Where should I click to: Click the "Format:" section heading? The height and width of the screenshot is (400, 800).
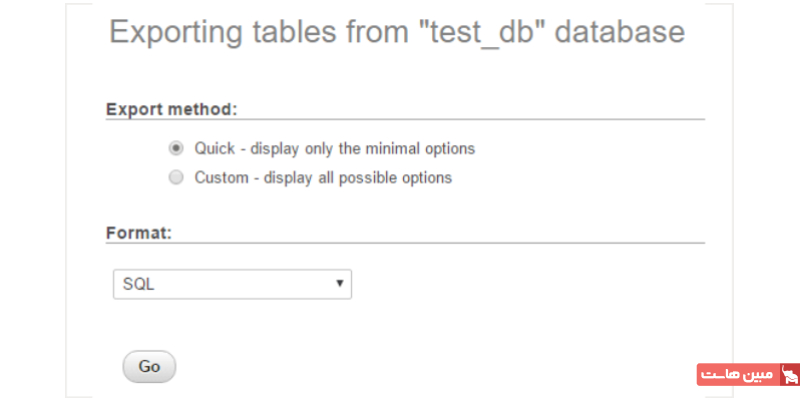(139, 232)
